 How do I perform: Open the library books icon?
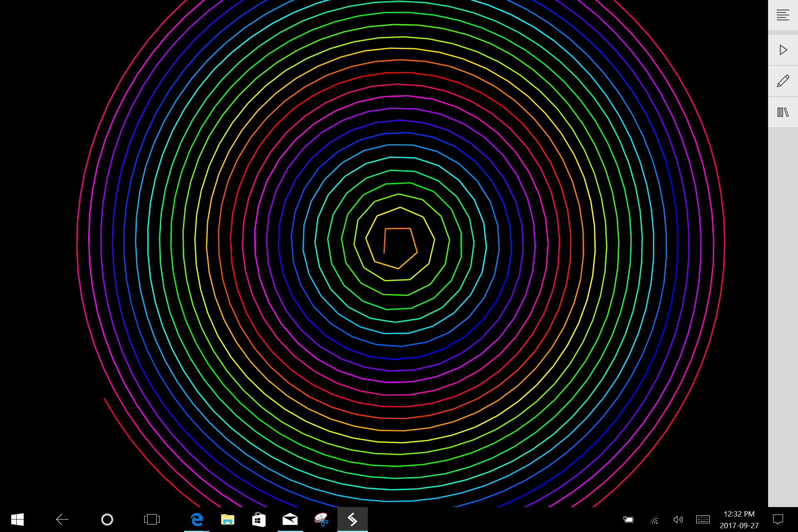coord(783,112)
